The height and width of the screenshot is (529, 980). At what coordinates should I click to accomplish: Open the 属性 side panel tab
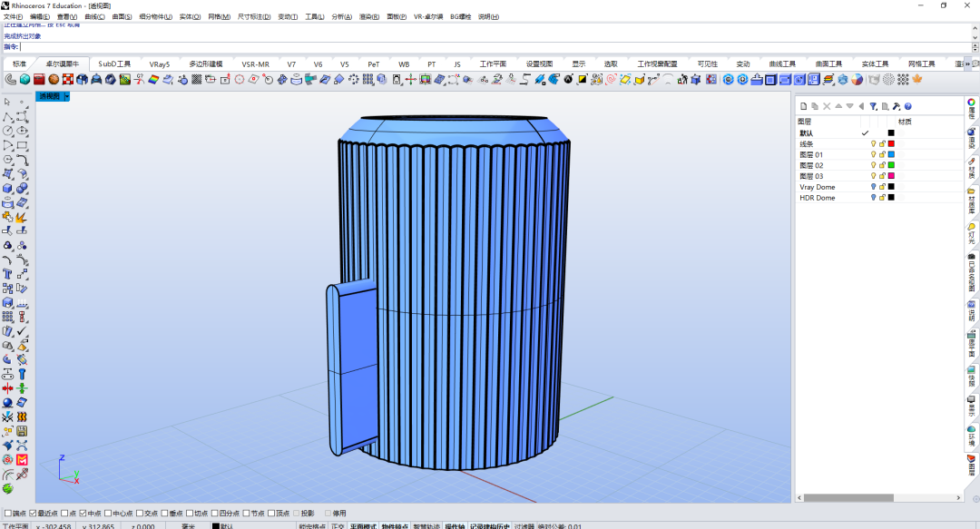971,108
